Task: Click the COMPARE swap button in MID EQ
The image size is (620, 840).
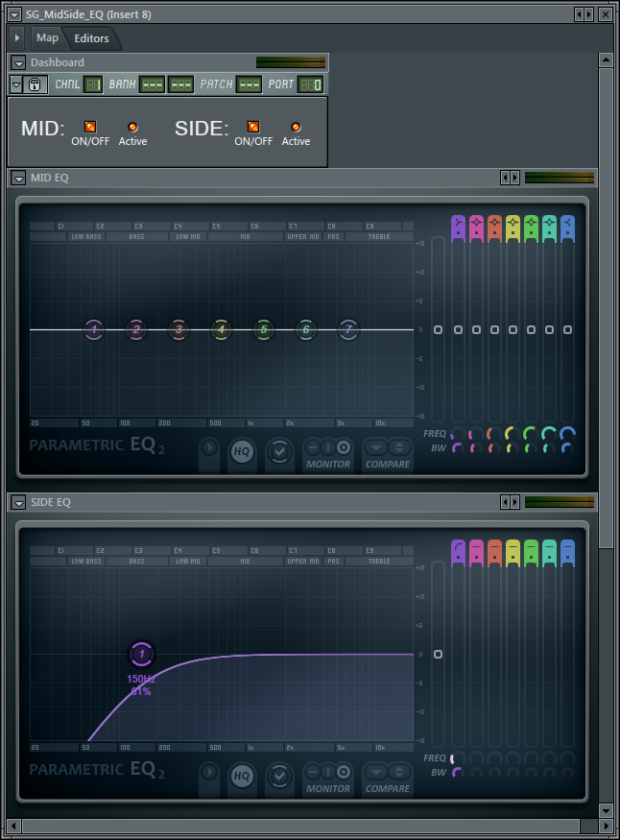Action: coord(399,446)
